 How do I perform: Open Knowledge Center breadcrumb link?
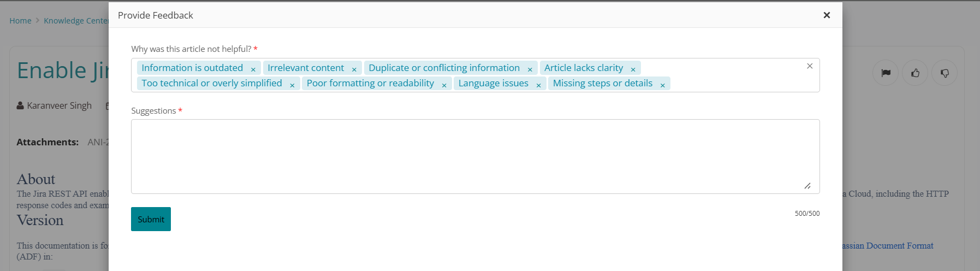pyautogui.click(x=76, y=21)
